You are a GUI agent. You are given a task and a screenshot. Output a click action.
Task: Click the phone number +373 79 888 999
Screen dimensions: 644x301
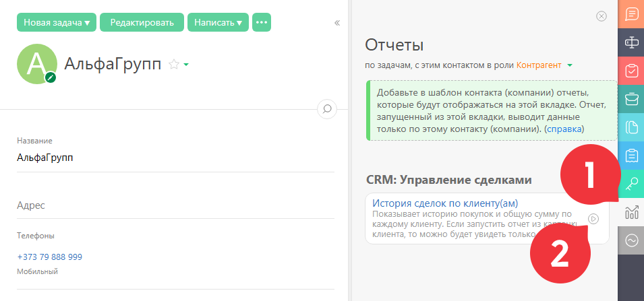pos(50,257)
